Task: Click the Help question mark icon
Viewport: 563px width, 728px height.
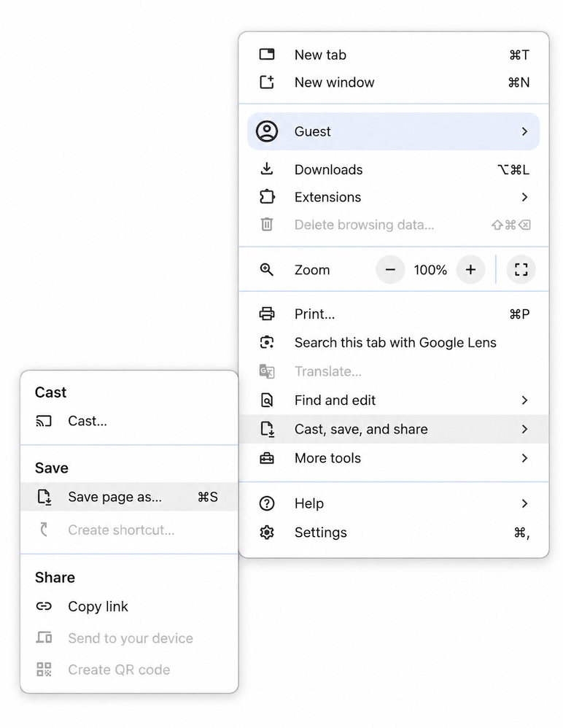Action: point(267,503)
